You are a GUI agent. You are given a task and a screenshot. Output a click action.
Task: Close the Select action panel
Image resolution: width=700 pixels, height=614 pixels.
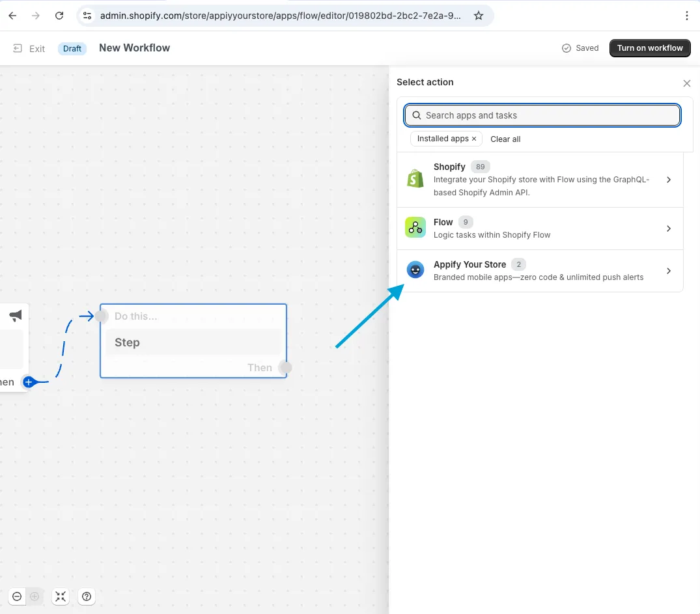pyautogui.click(x=686, y=83)
